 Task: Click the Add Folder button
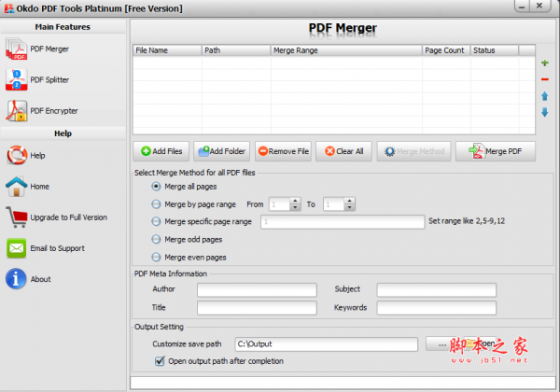click(x=222, y=151)
